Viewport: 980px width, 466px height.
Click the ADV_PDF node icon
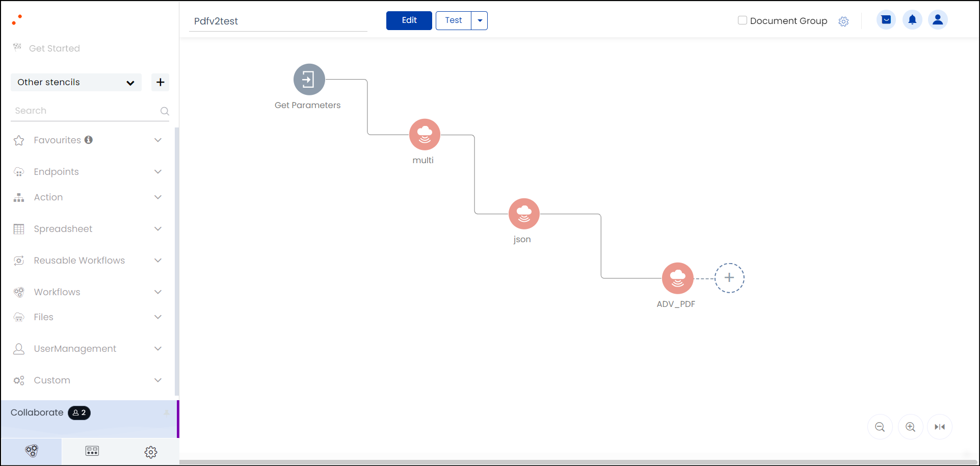[x=677, y=278]
